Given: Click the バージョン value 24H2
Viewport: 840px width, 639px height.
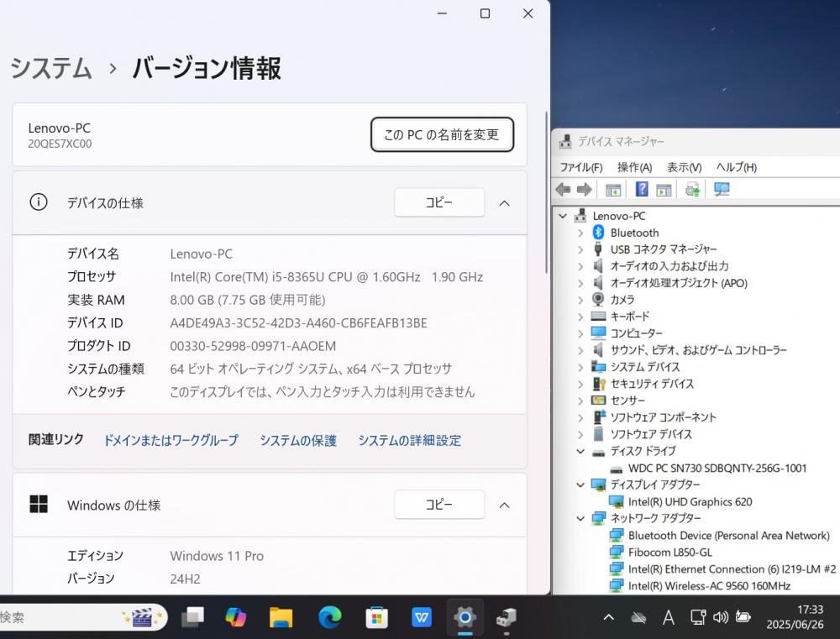Looking at the screenshot, I should (185, 579).
